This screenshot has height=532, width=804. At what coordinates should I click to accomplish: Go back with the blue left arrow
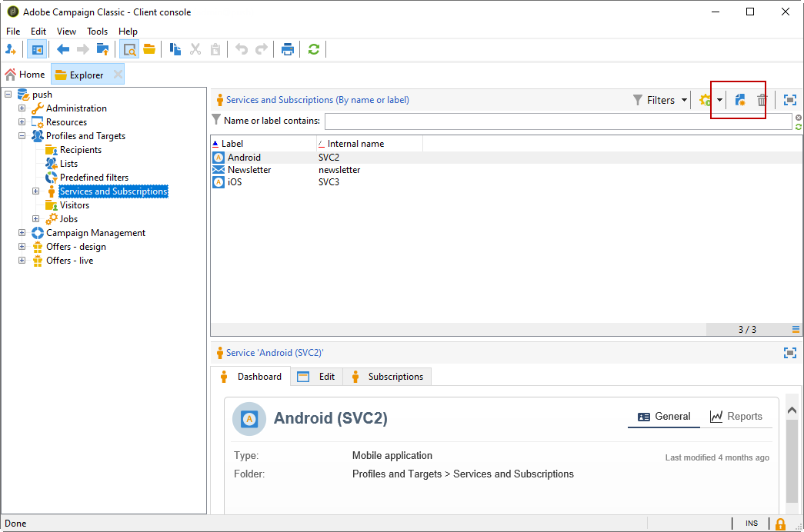pos(62,50)
